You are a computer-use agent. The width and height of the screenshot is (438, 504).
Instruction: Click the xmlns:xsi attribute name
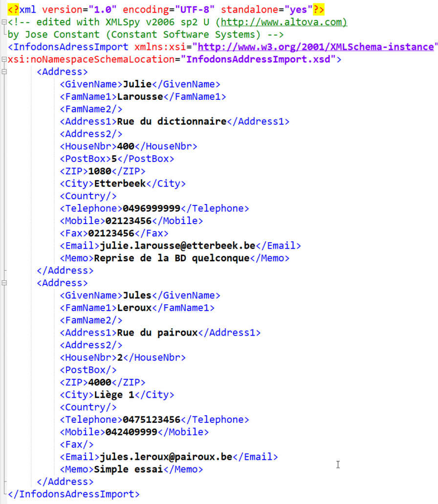(x=160, y=47)
